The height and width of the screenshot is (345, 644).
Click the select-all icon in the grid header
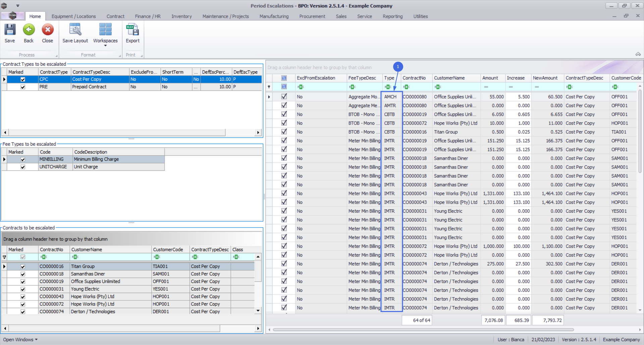tap(284, 78)
